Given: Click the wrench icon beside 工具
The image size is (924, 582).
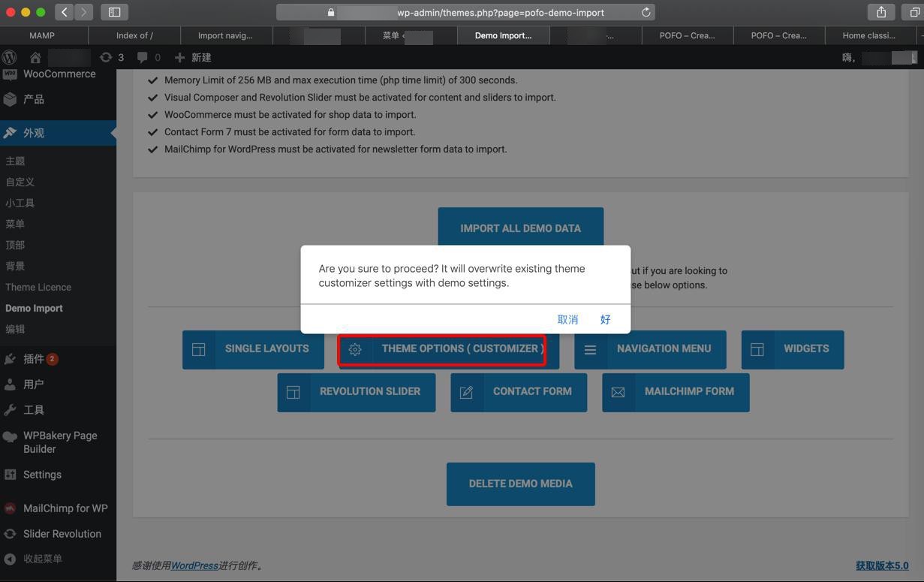Looking at the screenshot, I should click(10, 410).
